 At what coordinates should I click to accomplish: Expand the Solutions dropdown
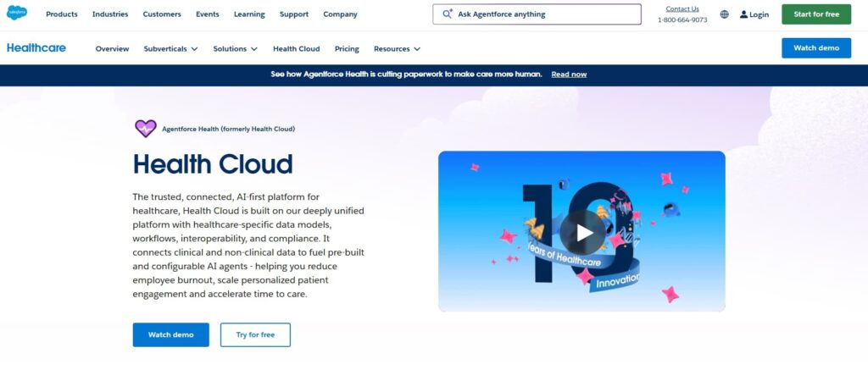236,48
